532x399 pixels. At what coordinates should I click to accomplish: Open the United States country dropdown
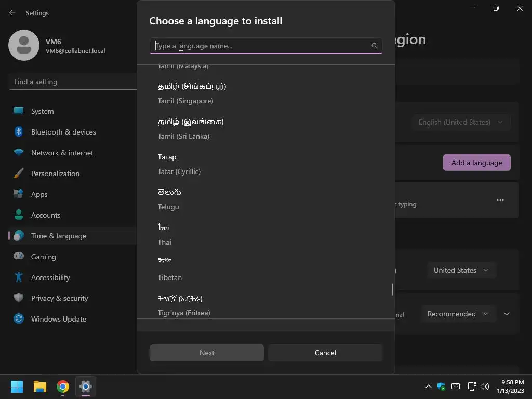point(461,270)
